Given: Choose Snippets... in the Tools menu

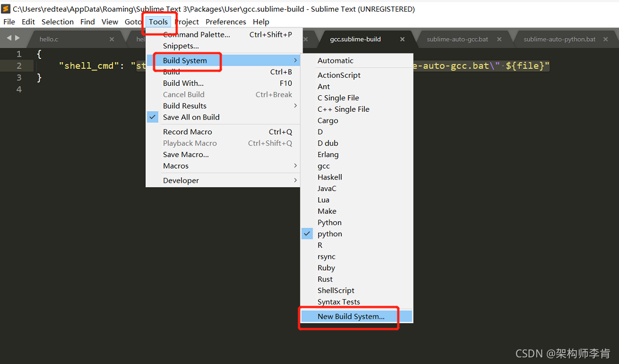Looking at the screenshot, I should tap(223, 46).
